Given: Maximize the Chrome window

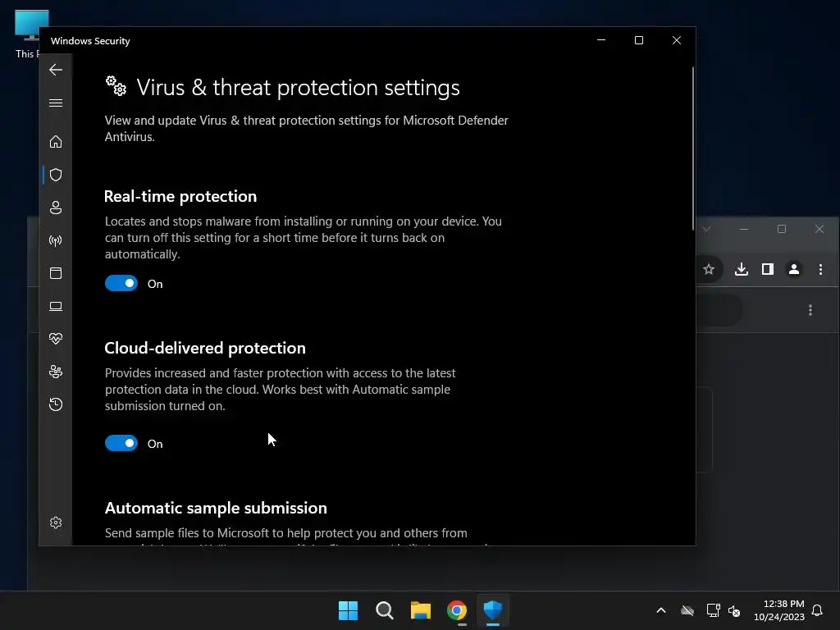Looking at the screenshot, I should [x=782, y=229].
